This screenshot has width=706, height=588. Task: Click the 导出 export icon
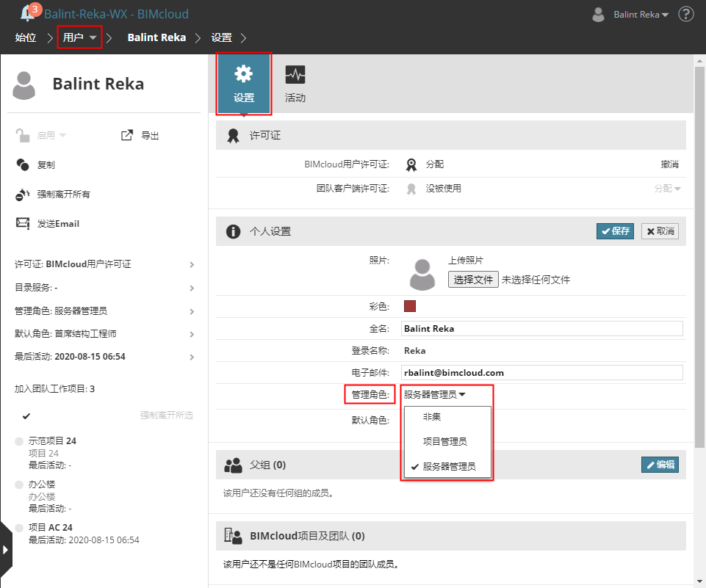(x=127, y=135)
